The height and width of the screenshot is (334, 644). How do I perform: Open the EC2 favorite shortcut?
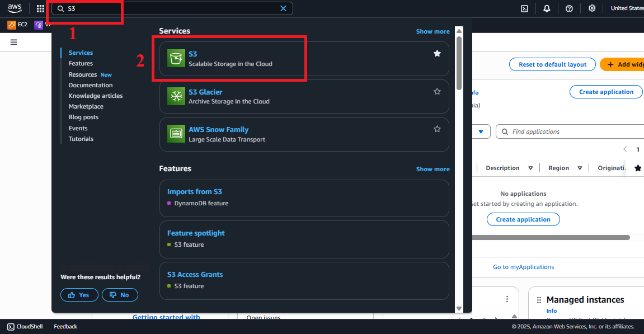[x=18, y=25]
